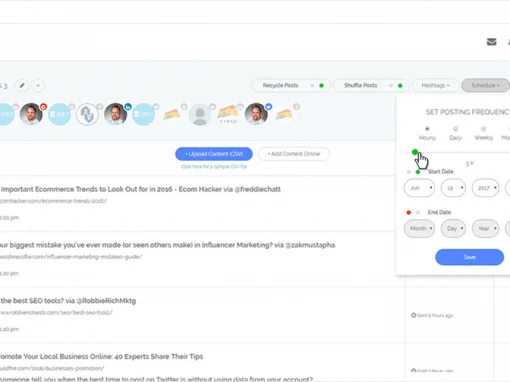Open the influencer-marketing-mistakes-guide URL

(x=71, y=257)
